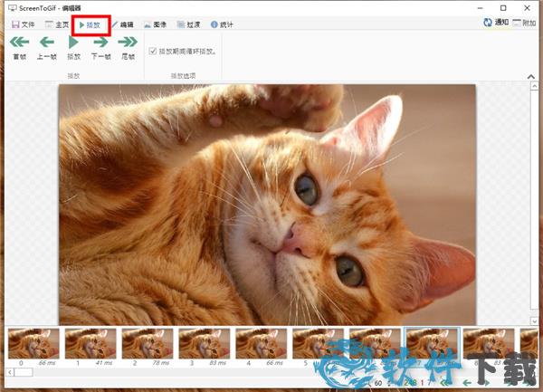Select frame 0 thumbnail
This screenshot has width=543, height=392.
point(33,343)
